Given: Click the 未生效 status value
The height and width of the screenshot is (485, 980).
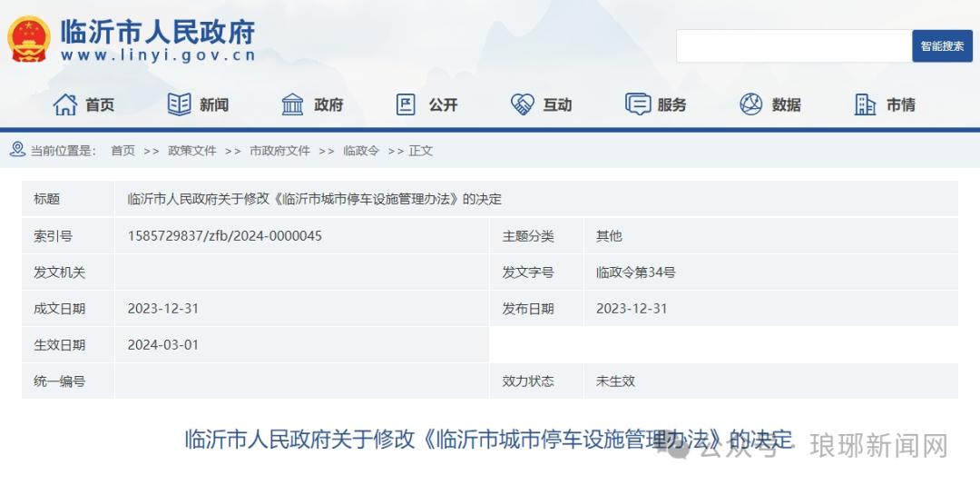Looking at the screenshot, I should coord(615,381).
